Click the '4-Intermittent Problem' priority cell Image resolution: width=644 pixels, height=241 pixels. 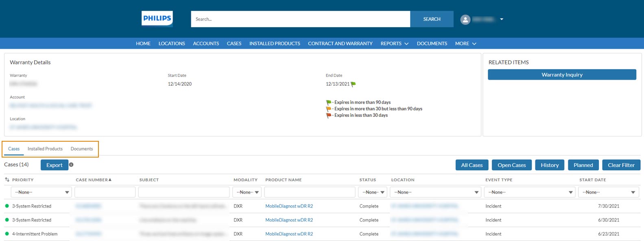(x=35, y=234)
